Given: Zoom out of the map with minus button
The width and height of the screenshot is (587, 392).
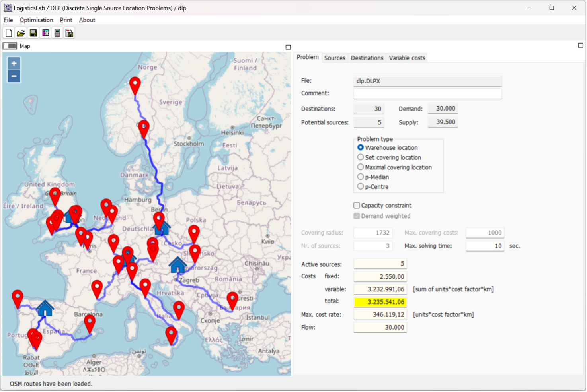Looking at the screenshot, I should coord(14,76).
